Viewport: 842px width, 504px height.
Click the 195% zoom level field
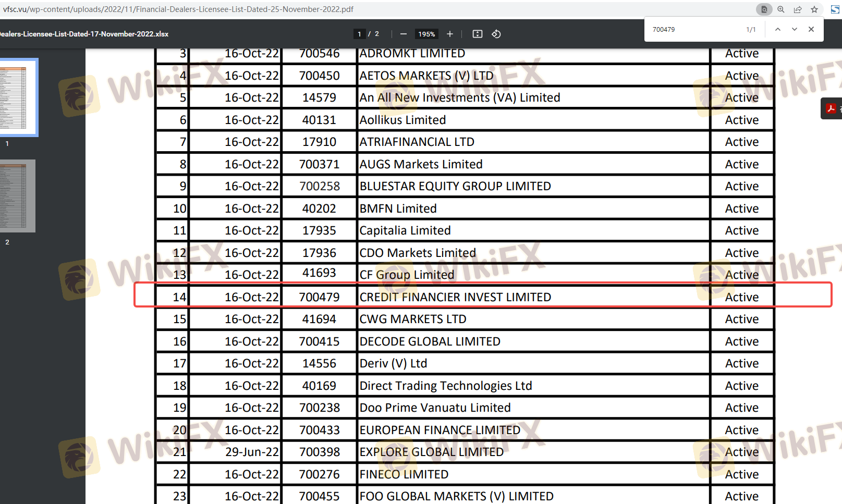point(426,34)
